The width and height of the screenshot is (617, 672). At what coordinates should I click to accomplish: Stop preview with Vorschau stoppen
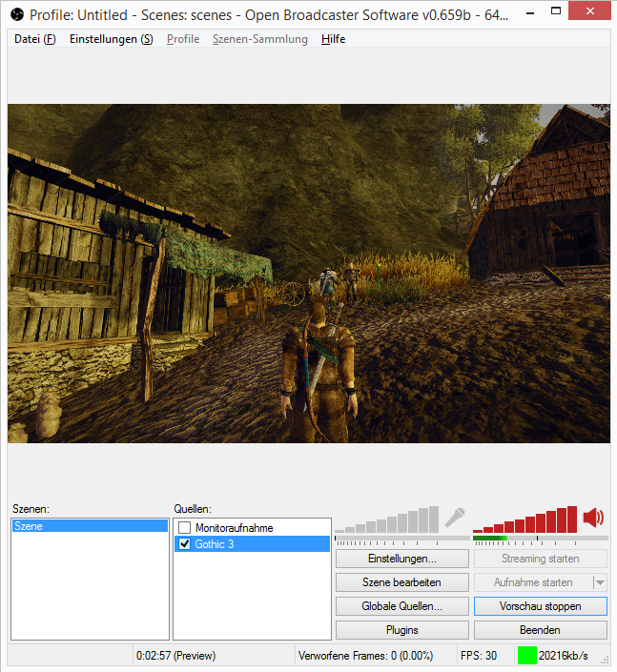pyautogui.click(x=541, y=606)
